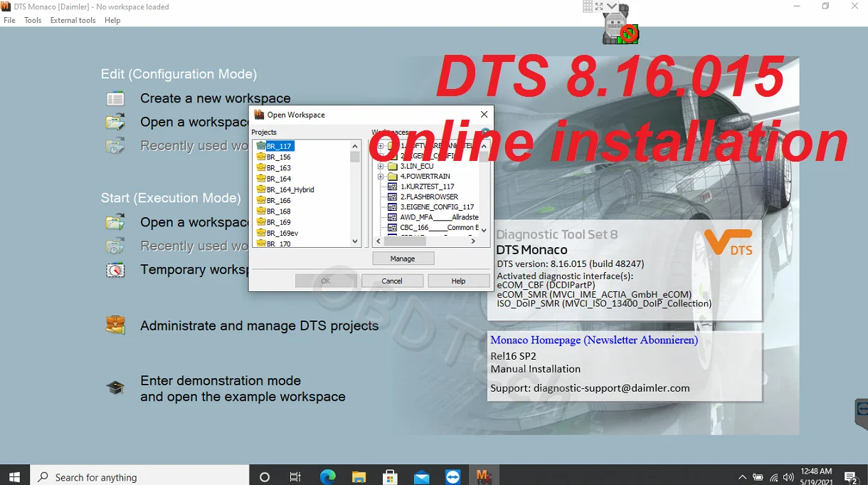The image size is (868, 485).
Task: Open the Tools menu
Action: coord(33,20)
